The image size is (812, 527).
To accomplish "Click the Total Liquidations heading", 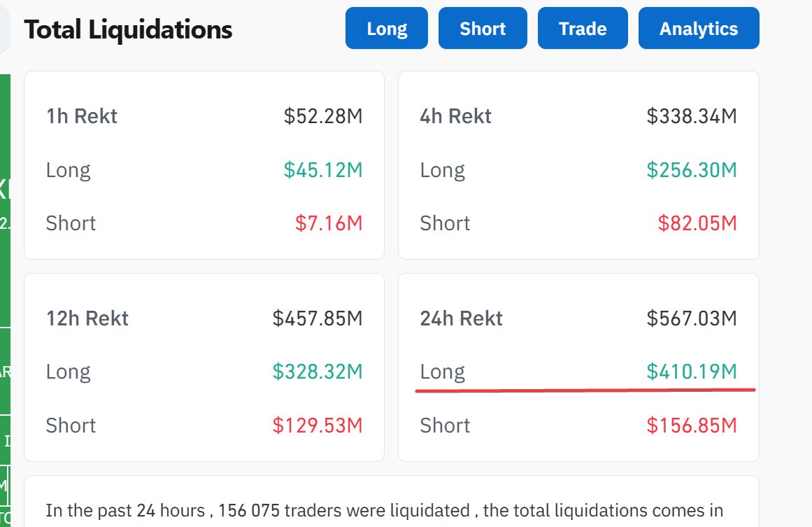I will 128,29.
